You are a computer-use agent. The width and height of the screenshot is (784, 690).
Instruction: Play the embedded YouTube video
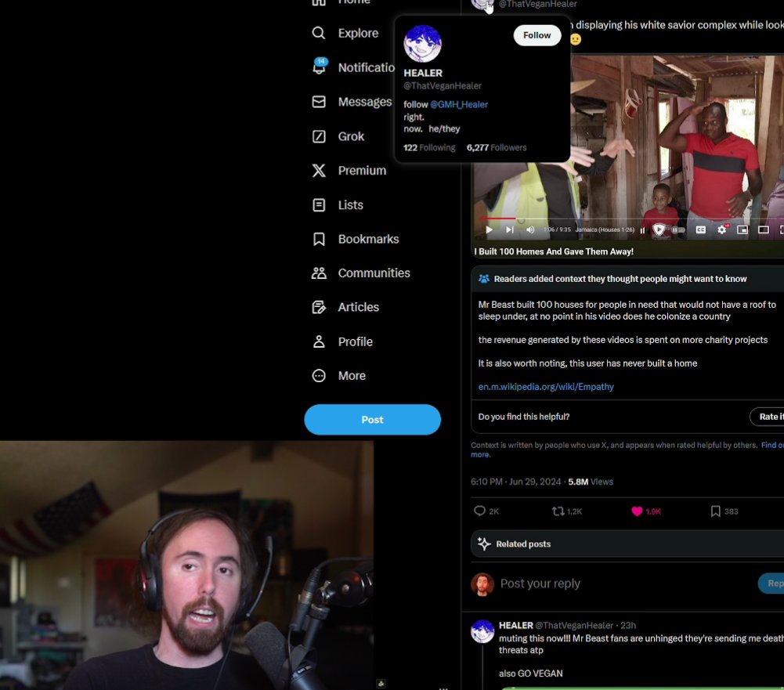[x=489, y=229]
